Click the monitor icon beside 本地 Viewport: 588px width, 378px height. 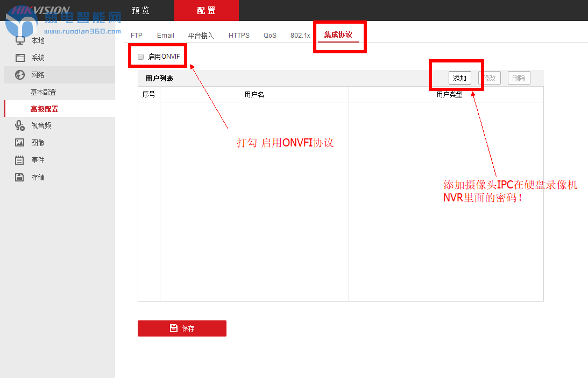(x=20, y=40)
